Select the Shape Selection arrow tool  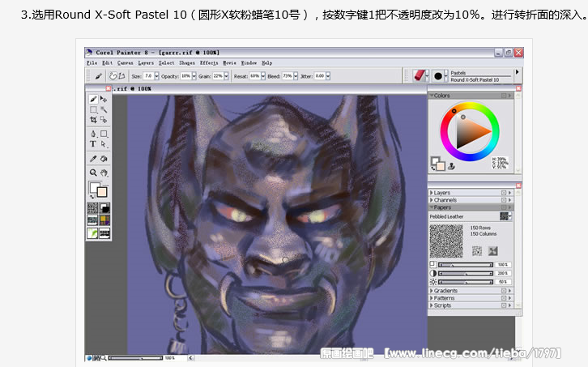(104, 143)
